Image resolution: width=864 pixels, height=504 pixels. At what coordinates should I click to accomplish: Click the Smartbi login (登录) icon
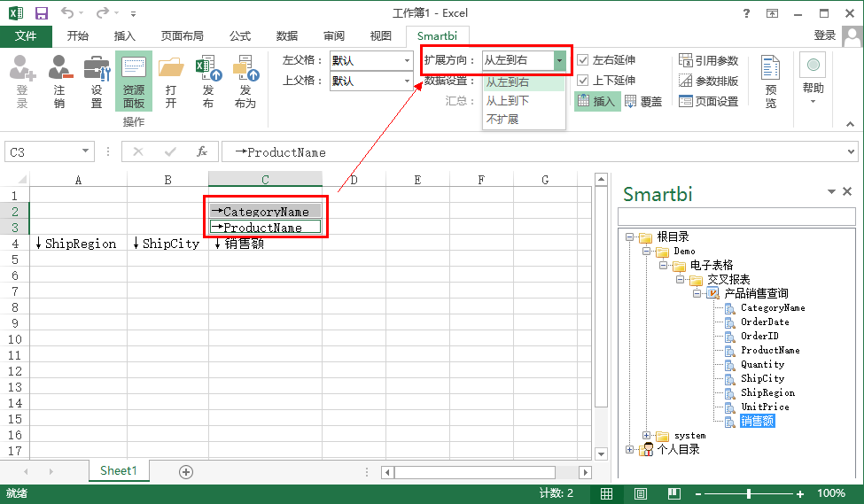tap(22, 81)
